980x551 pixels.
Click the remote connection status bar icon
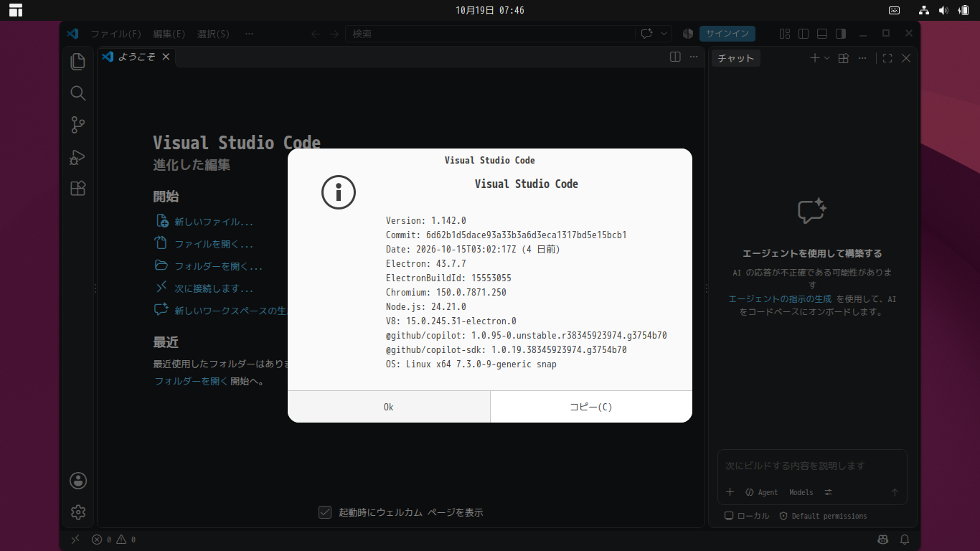[x=75, y=540]
